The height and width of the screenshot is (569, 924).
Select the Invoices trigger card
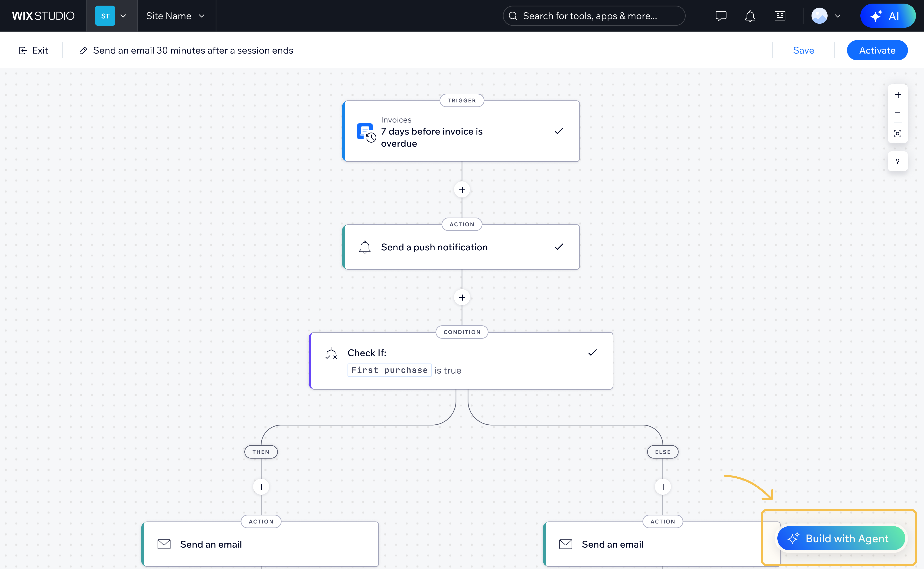pyautogui.click(x=461, y=131)
